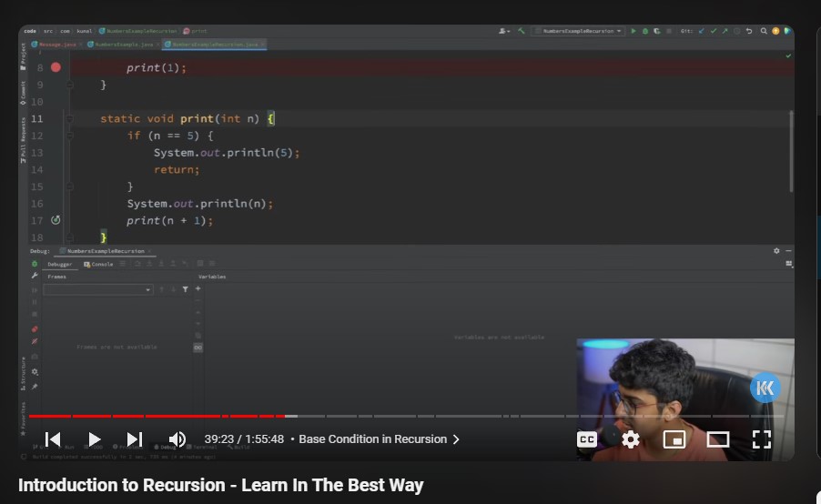Switch to theater mode

point(718,439)
